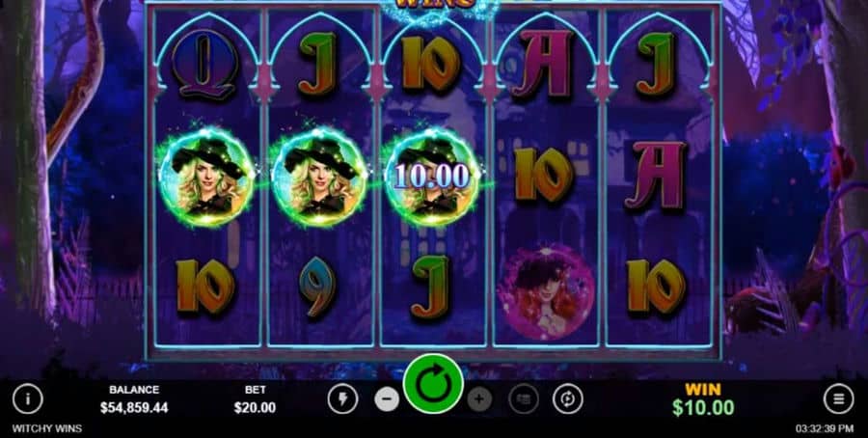Image resolution: width=868 pixels, height=438 pixels.
Task: Click the A symbol on fifth reel
Action: (656, 176)
